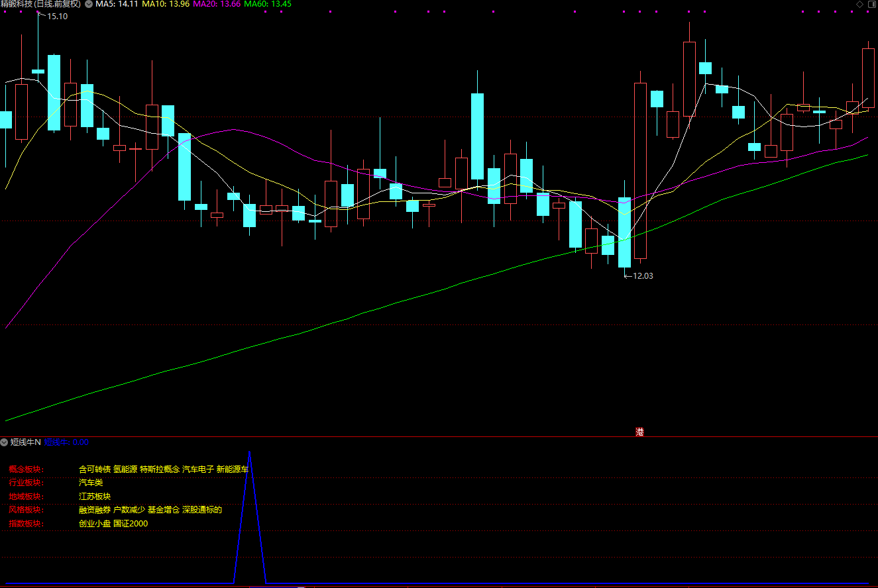Open the 新能源车 concept sector
The height and width of the screenshot is (588, 878).
pos(233,469)
